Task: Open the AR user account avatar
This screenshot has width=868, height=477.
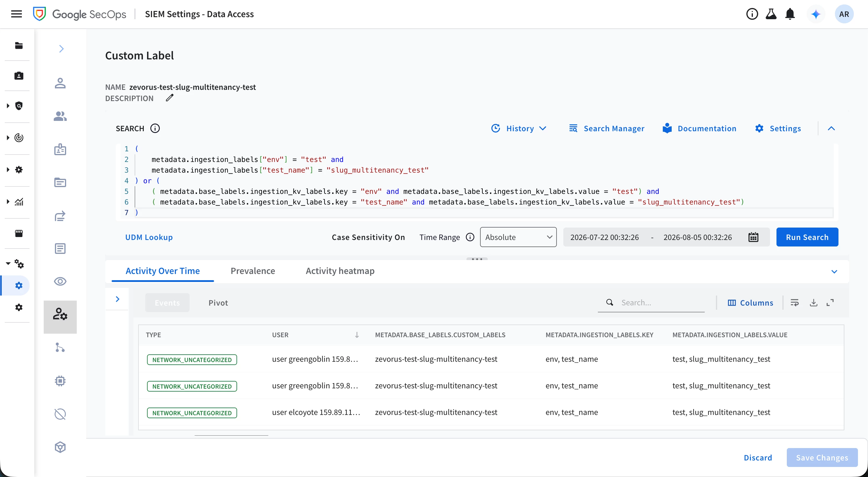Action: (844, 14)
